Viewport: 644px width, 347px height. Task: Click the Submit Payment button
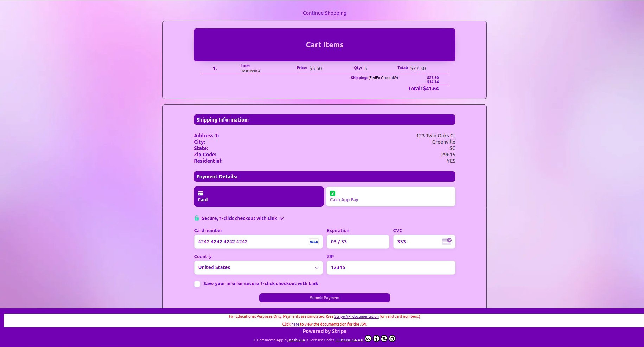click(324, 298)
